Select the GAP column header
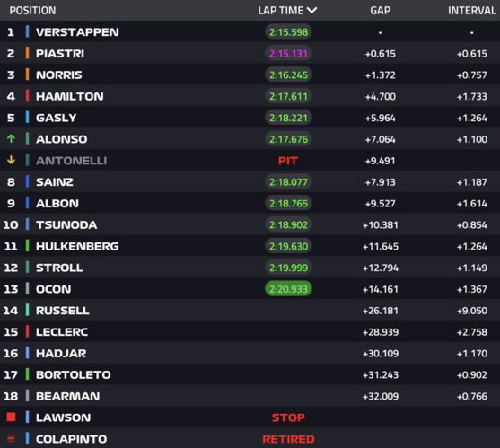500x448 pixels. pyautogui.click(x=380, y=11)
